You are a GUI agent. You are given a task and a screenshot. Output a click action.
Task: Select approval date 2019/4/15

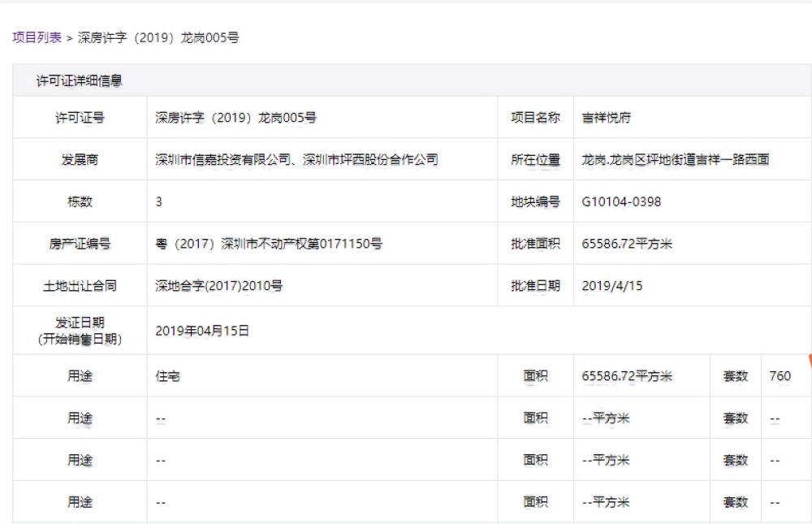coord(612,286)
